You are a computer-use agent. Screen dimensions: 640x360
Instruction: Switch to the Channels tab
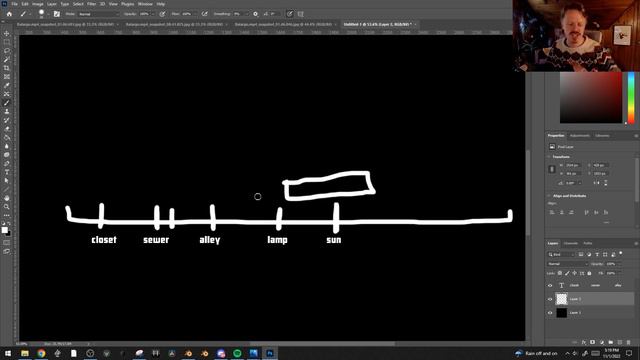[x=571, y=243]
